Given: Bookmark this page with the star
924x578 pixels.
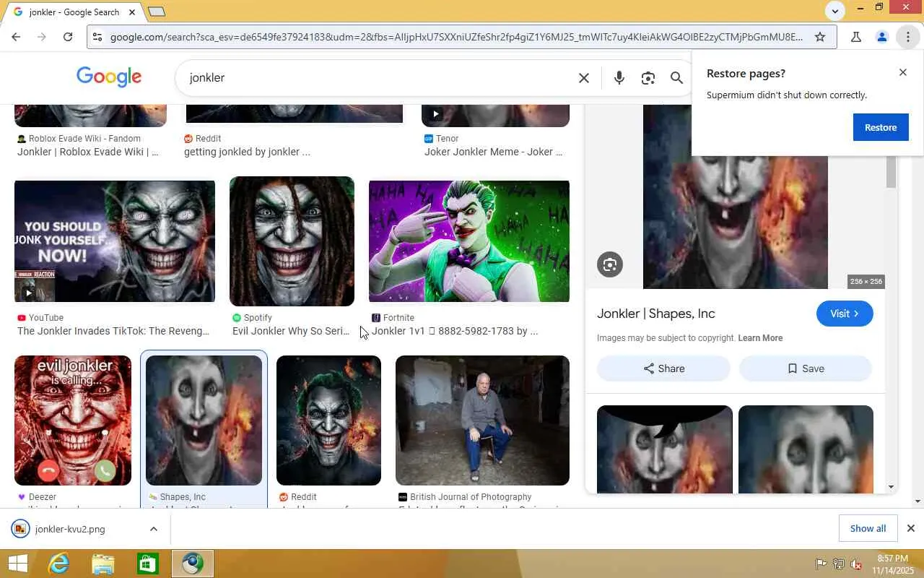Looking at the screenshot, I should [820, 37].
